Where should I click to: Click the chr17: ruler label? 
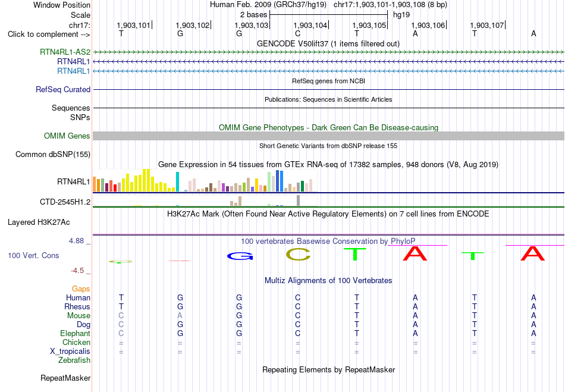coord(80,25)
